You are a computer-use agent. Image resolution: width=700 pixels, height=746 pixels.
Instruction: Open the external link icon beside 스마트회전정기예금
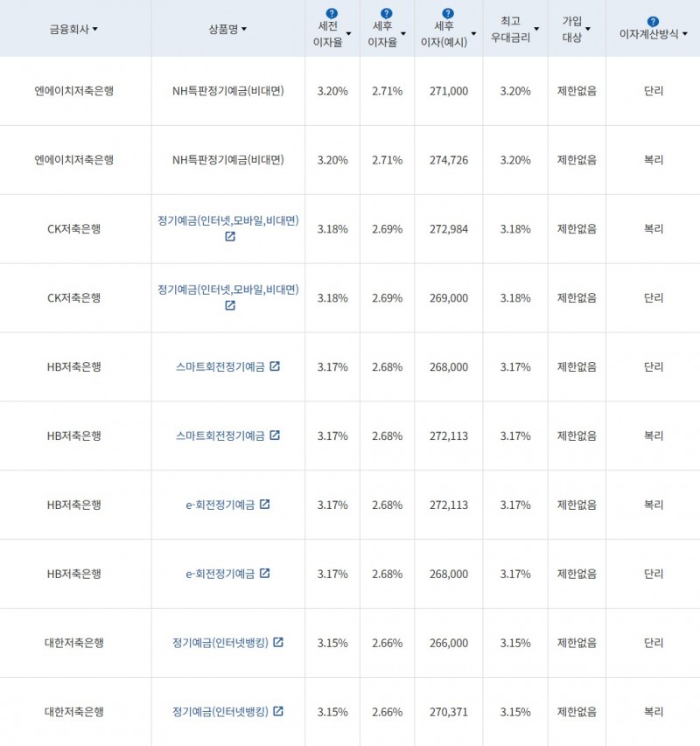point(275,366)
